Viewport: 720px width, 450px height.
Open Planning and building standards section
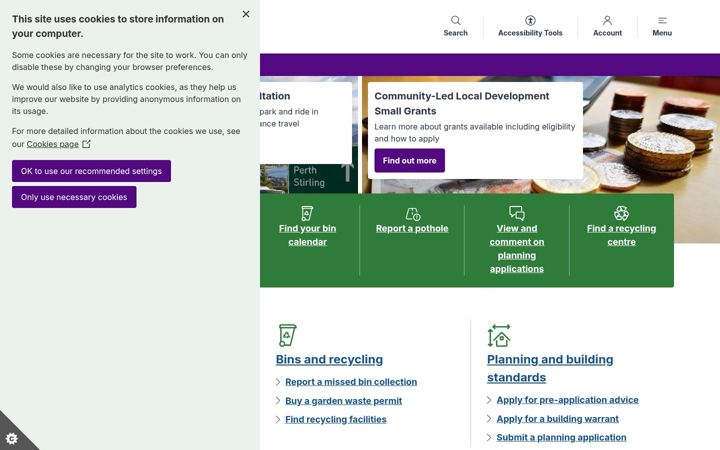pos(550,368)
